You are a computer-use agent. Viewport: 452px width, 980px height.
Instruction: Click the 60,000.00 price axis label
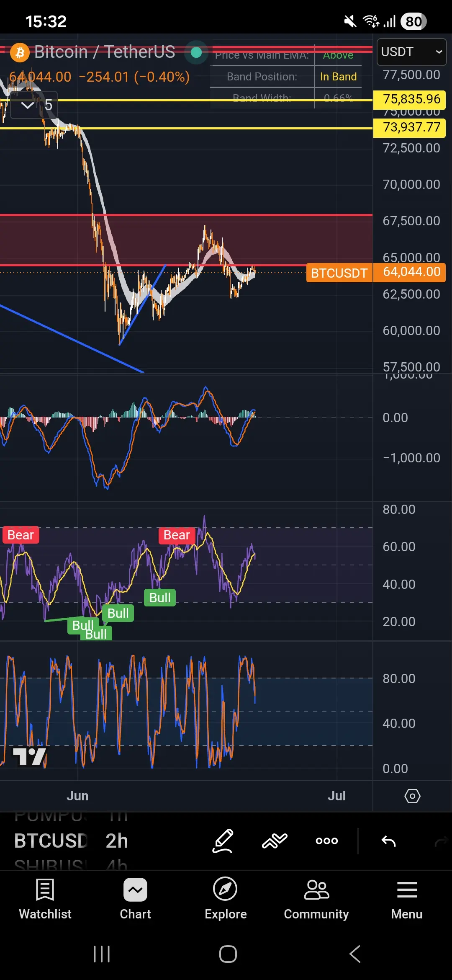tap(411, 330)
